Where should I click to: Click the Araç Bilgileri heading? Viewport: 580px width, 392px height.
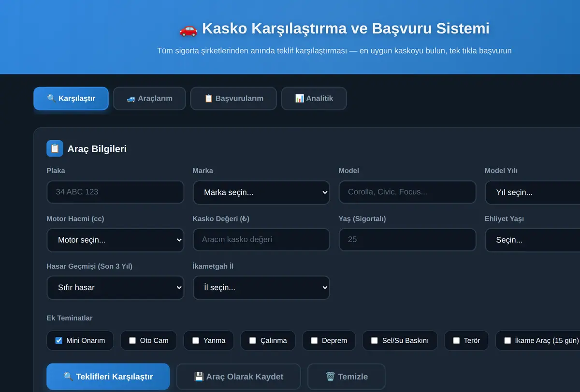point(97,149)
